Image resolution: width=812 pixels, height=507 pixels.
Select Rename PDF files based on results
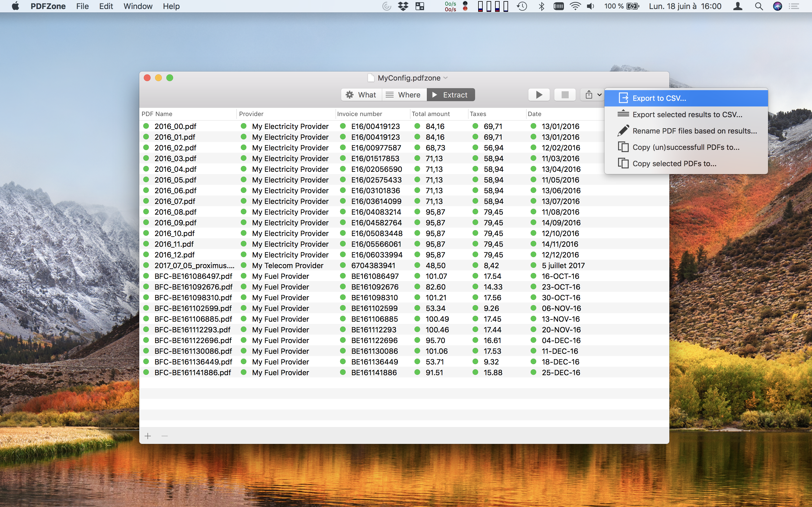click(694, 131)
